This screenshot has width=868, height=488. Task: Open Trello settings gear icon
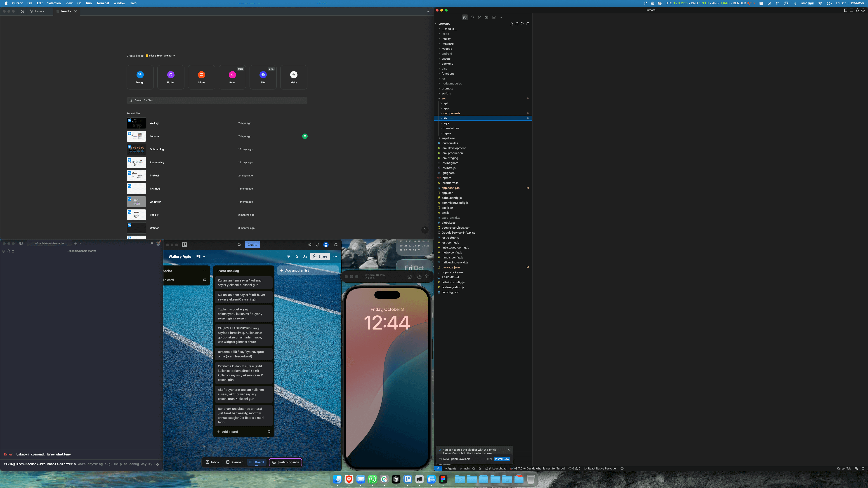(x=336, y=245)
